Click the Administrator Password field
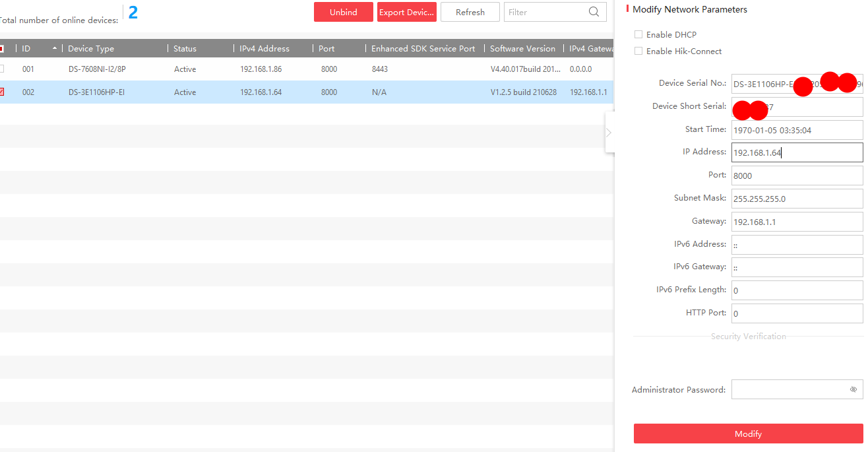The image size is (868, 452). point(788,389)
